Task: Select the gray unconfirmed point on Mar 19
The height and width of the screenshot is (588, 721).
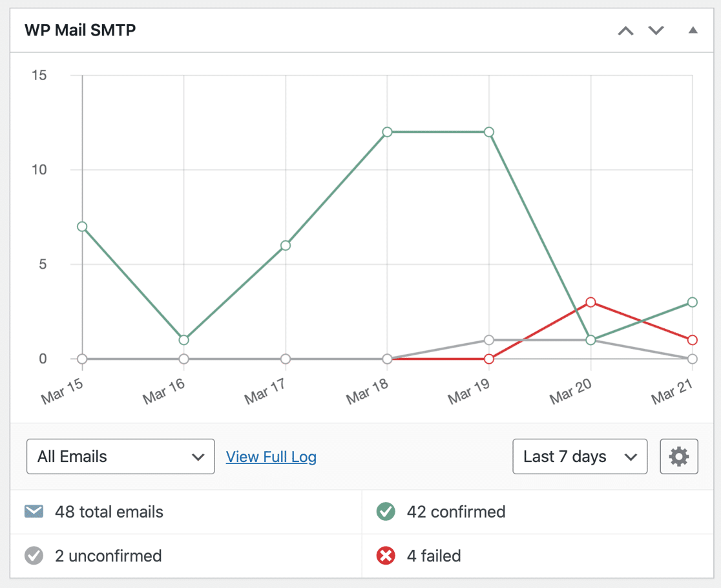Action: click(489, 341)
